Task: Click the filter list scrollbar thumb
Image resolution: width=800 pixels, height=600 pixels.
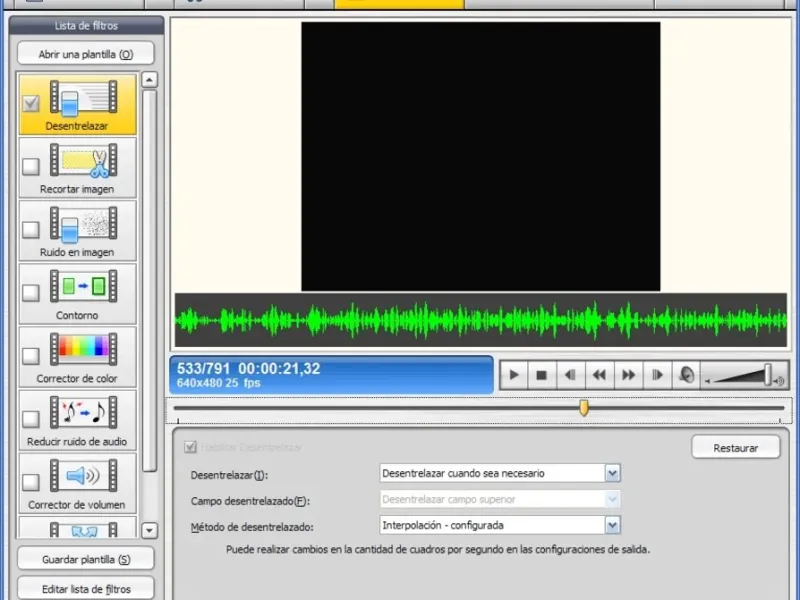Action: pos(149,281)
